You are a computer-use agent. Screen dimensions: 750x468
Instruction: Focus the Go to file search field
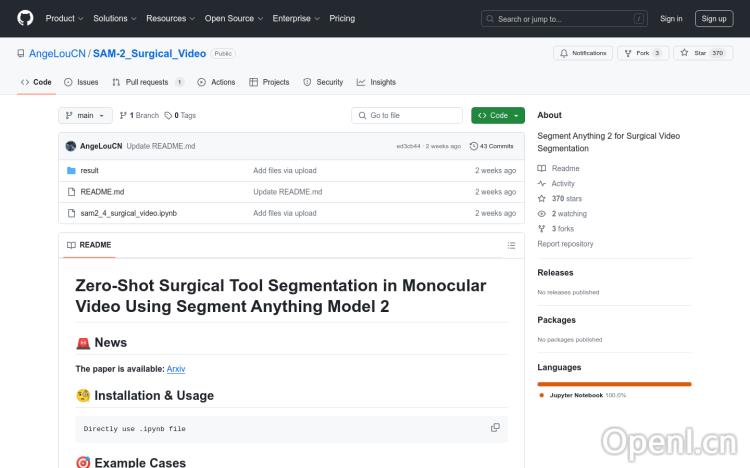[407, 115]
